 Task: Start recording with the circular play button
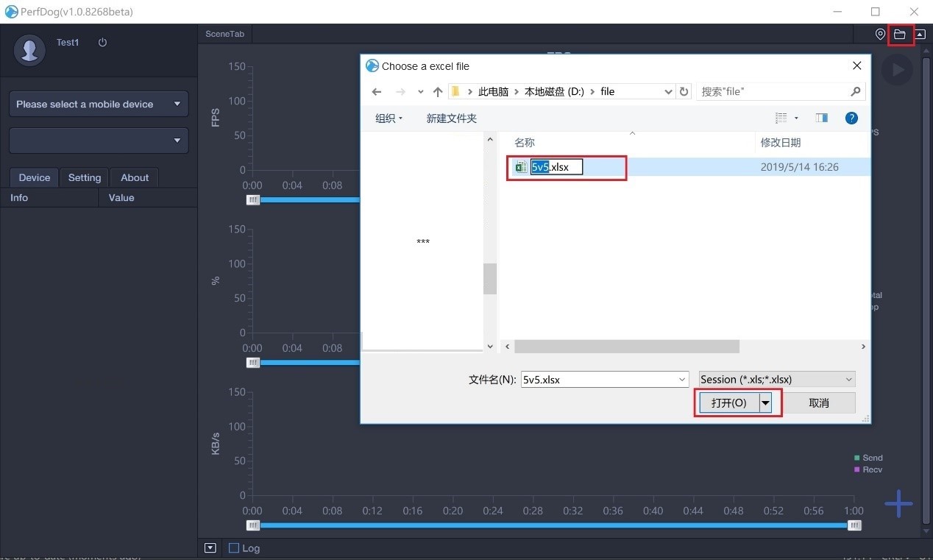[896, 69]
